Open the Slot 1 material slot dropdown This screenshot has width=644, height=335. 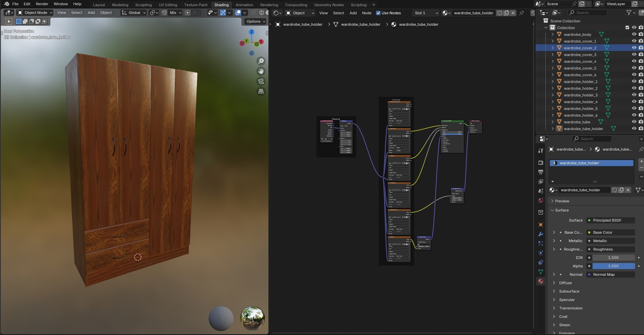coord(426,13)
